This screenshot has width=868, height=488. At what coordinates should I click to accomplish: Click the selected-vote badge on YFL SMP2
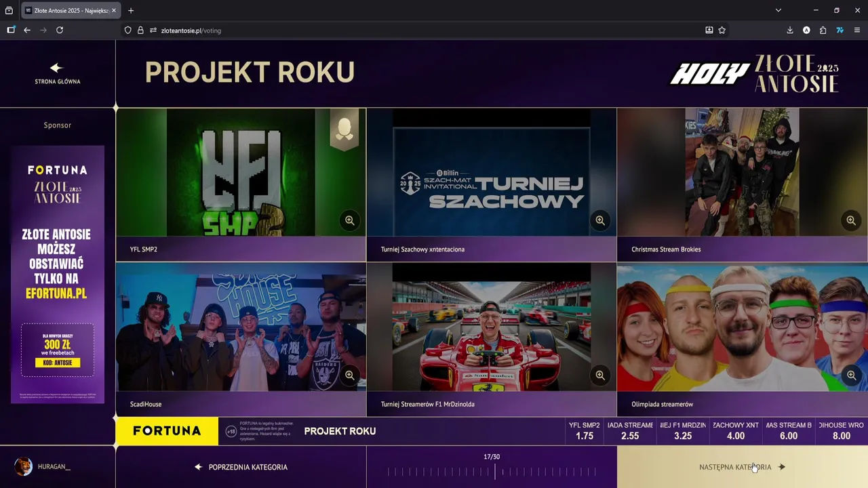click(x=344, y=129)
